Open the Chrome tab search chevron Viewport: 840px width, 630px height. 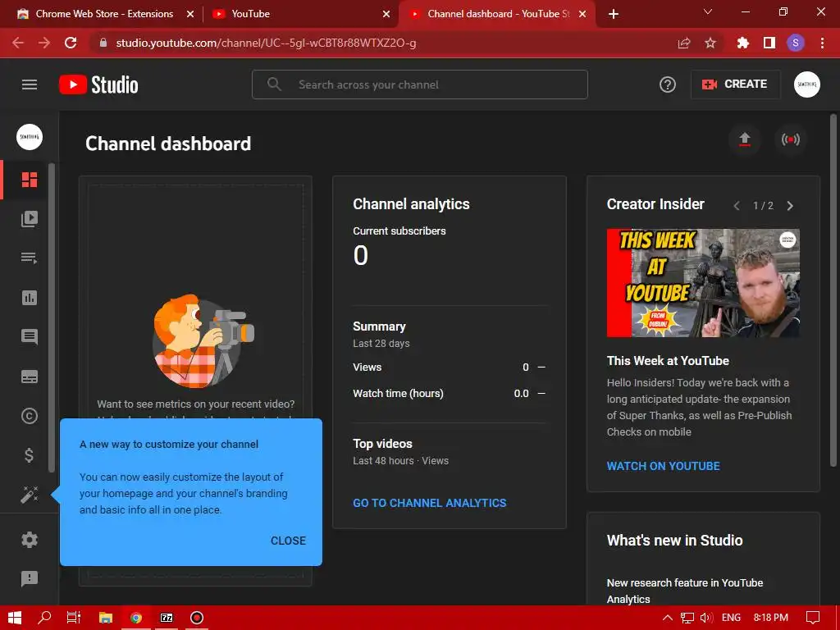tap(708, 12)
